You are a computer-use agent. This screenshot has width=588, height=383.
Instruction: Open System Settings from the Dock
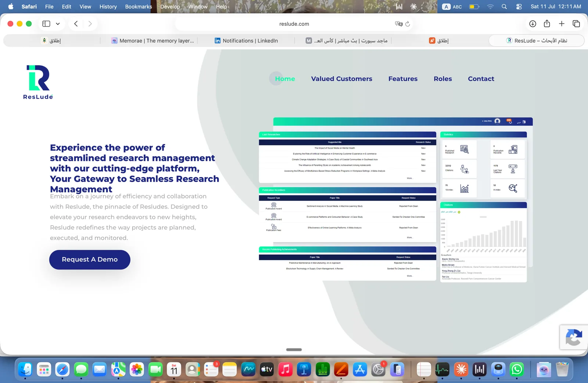click(378, 369)
